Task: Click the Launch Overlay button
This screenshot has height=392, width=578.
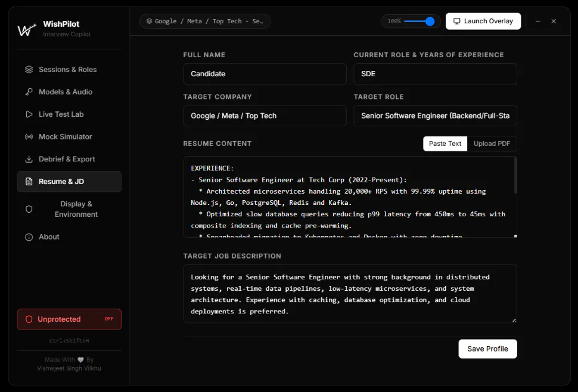Action: (x=483, y=21)
